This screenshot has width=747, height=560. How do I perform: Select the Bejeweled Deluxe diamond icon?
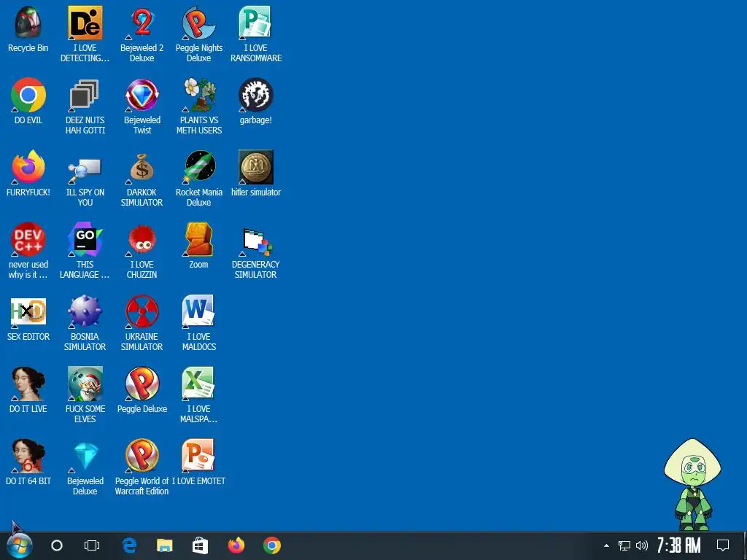86,456
